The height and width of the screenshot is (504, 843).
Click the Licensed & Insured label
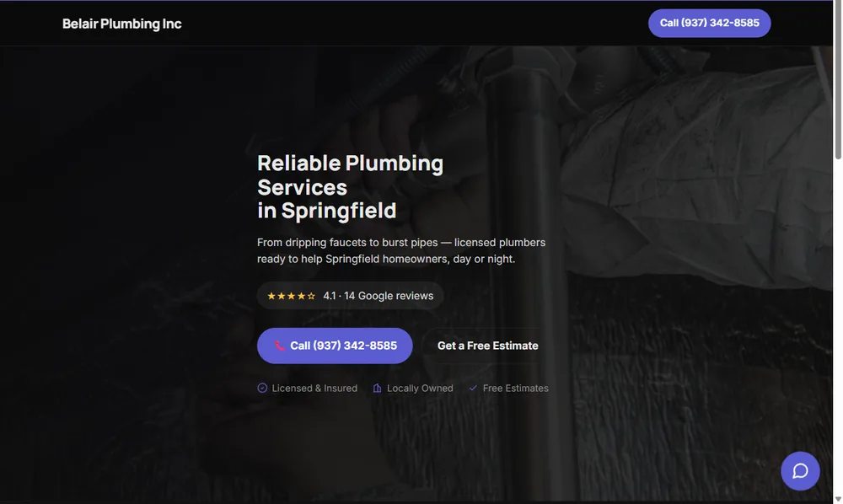[x=314, y=388]
